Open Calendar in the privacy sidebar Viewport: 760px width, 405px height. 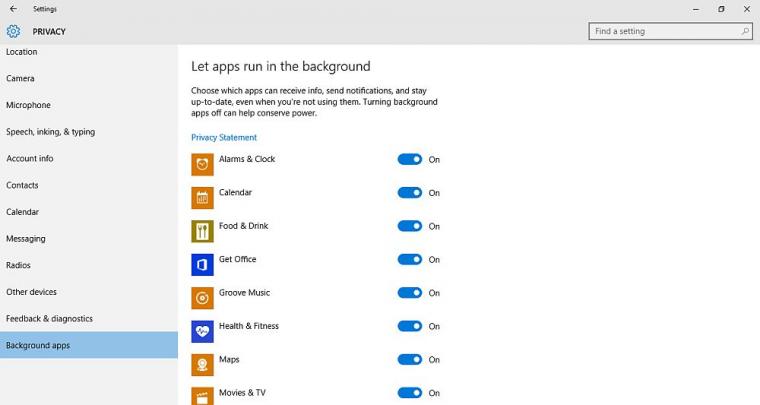[x=89, y=212]
